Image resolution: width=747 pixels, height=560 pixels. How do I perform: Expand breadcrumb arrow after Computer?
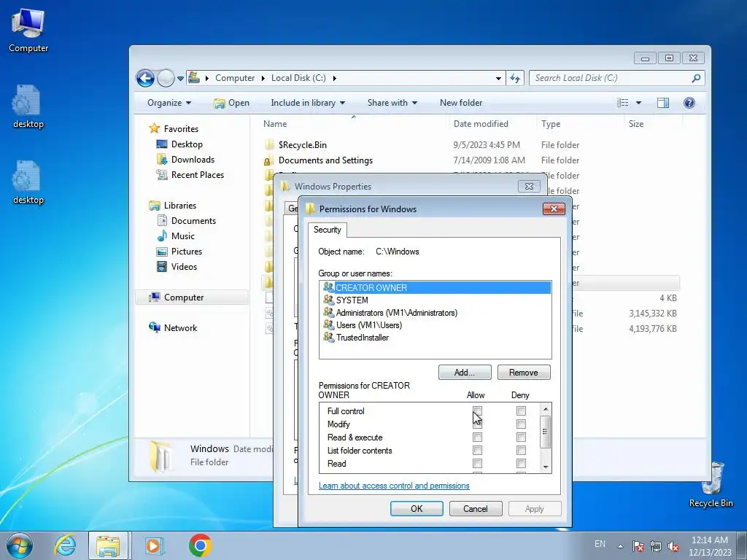tap(263, 78)
